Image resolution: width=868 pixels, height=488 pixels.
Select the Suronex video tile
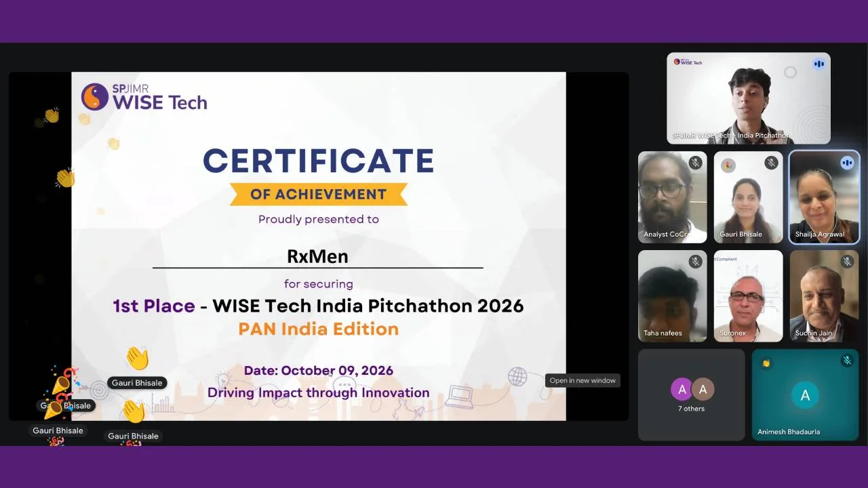[x=748, y=296]
